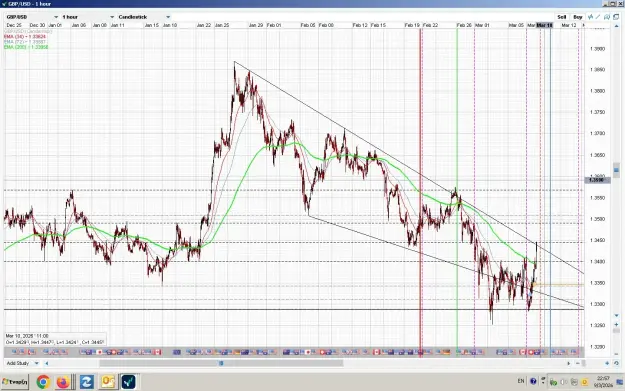Click the price axis slider handle

point(616,171)
